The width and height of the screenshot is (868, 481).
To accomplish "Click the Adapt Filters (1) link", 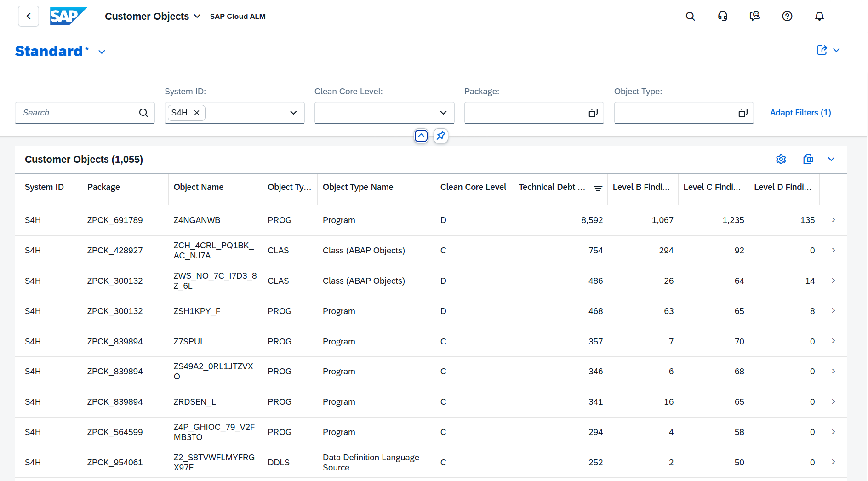I will pos(800,113).
